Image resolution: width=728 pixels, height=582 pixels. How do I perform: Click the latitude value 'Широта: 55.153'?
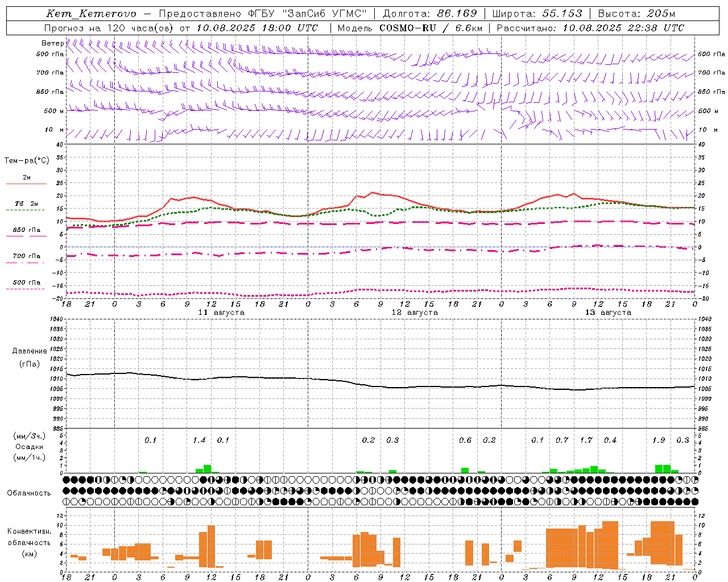[537, 14]
